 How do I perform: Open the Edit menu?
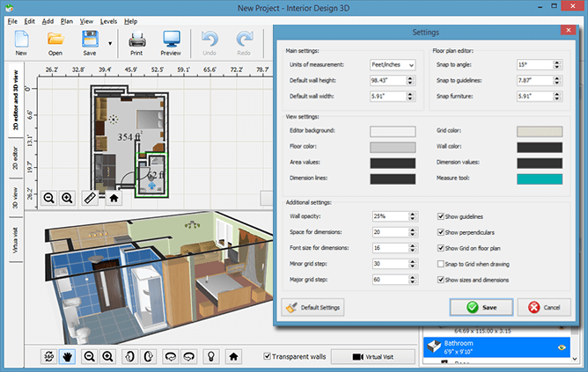[x=29, y=21]
